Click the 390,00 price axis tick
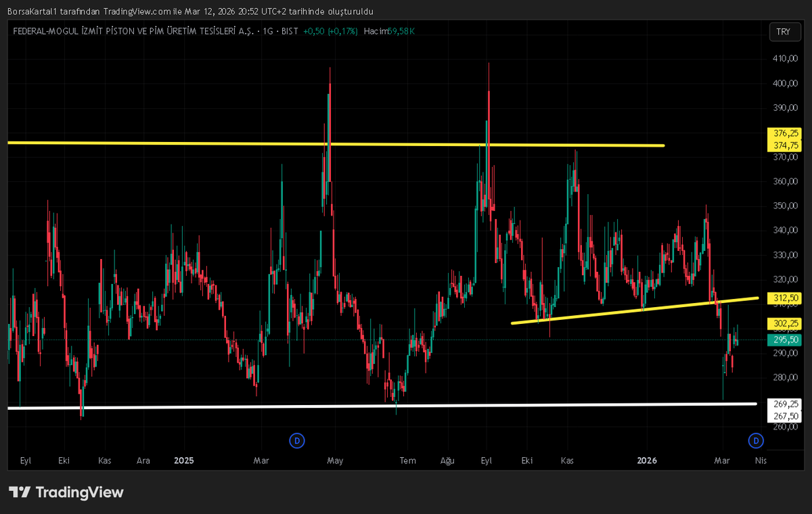This screenshot has width=812, height=514. tap(784, 108)
